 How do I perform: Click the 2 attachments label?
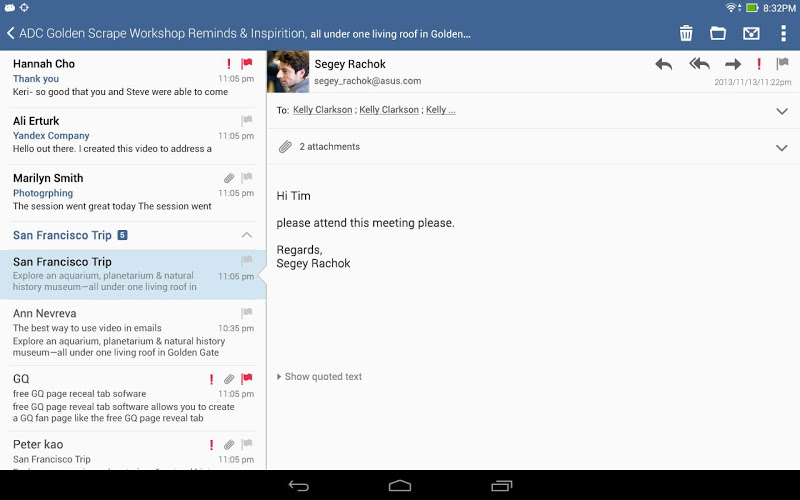(329, 147)
